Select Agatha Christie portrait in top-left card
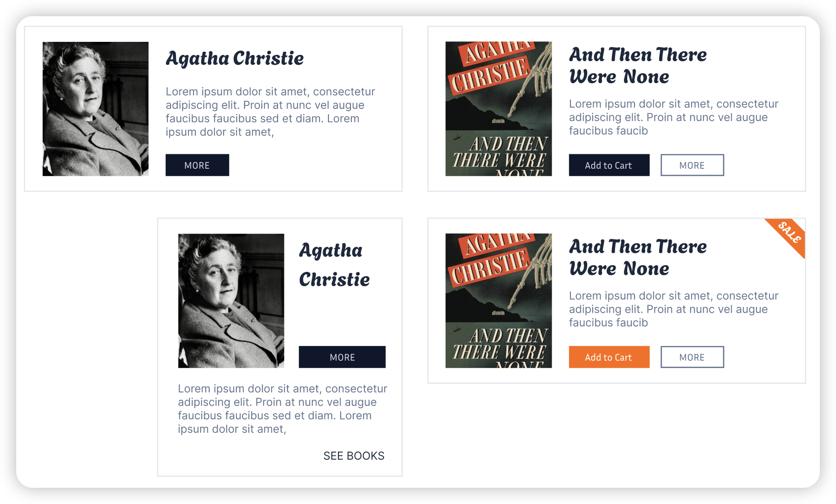Viewport: 836px width, 504px height. coord(95,109)
